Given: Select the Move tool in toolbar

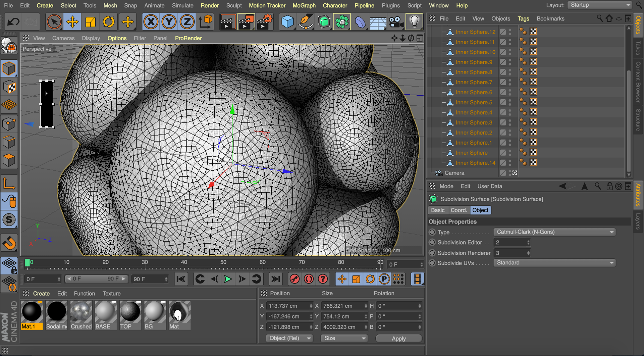Looking at the screenshot, I should point(72,22).
